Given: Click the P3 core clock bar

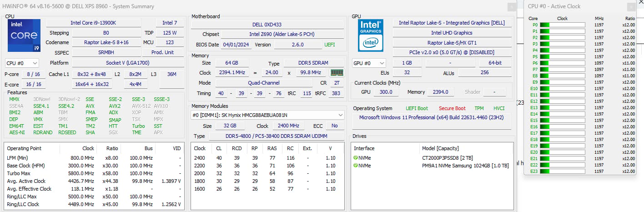Looking at the screenshot, I should pos(562,44).
